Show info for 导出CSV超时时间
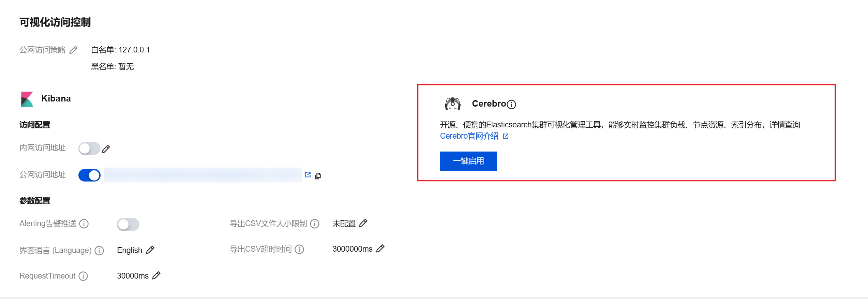Viewport: 868px width, 299px height. click(x=299, y=249)
